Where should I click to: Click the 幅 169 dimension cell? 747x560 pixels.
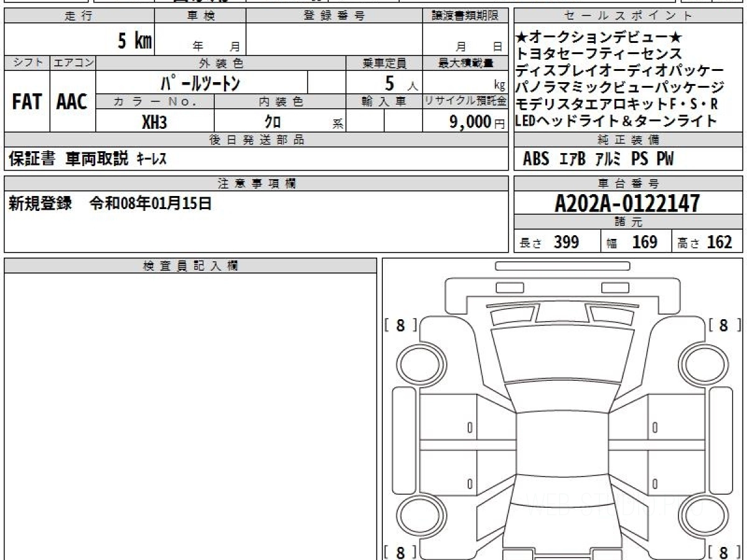(x=636, y=241)
